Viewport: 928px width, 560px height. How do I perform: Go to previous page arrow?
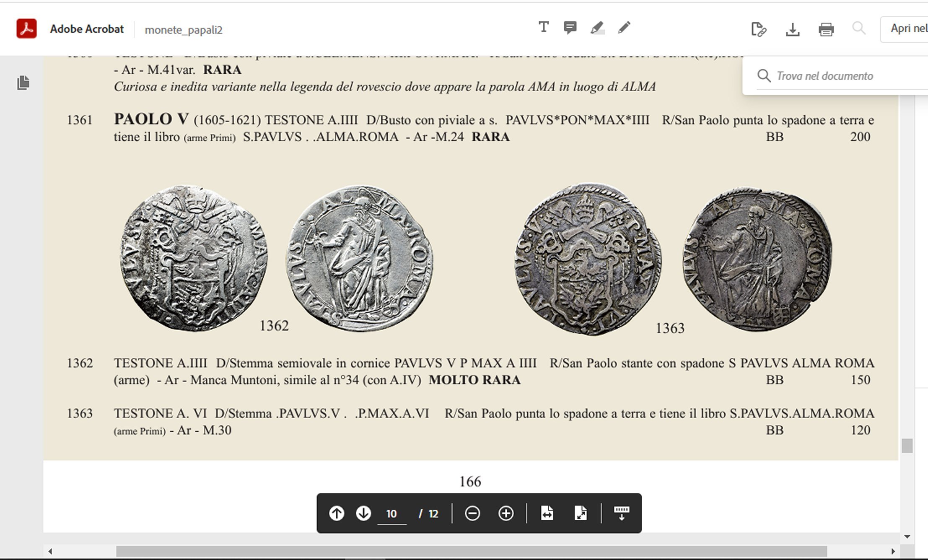[x=337, y=513]
